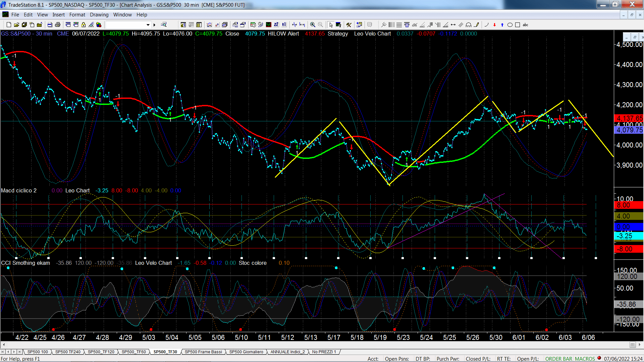
Task: Click the Print toolbar icon
Action: click(58, 25)
